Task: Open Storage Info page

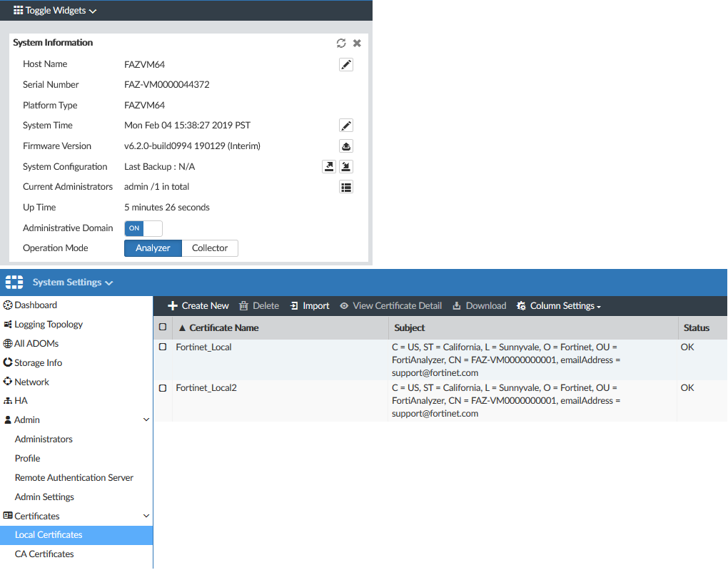Action: tap(38, 363)
